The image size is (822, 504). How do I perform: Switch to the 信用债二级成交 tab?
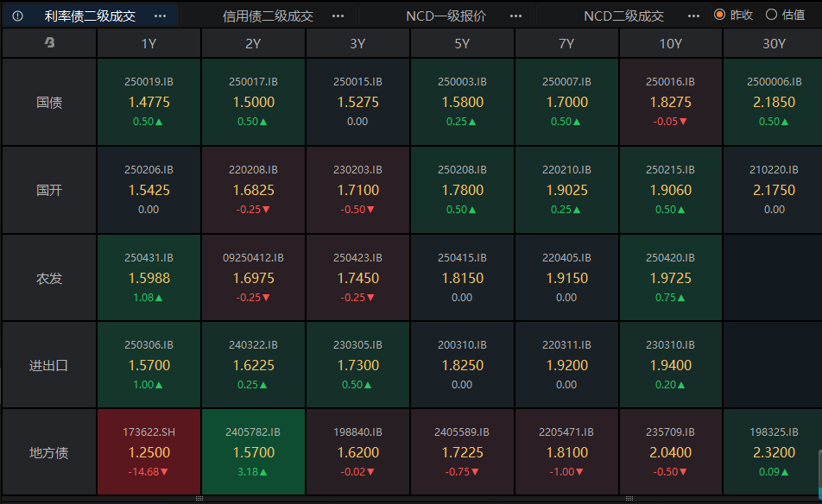click(268, 16)
